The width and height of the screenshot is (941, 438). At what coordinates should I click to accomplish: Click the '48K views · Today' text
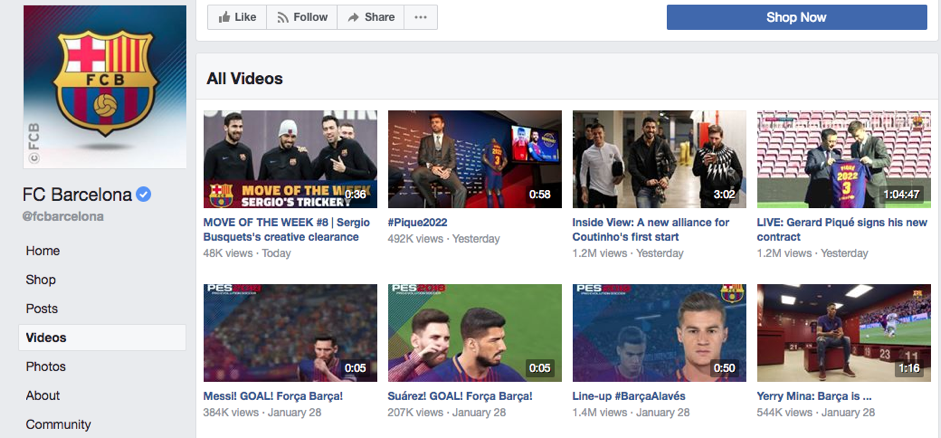247,253
